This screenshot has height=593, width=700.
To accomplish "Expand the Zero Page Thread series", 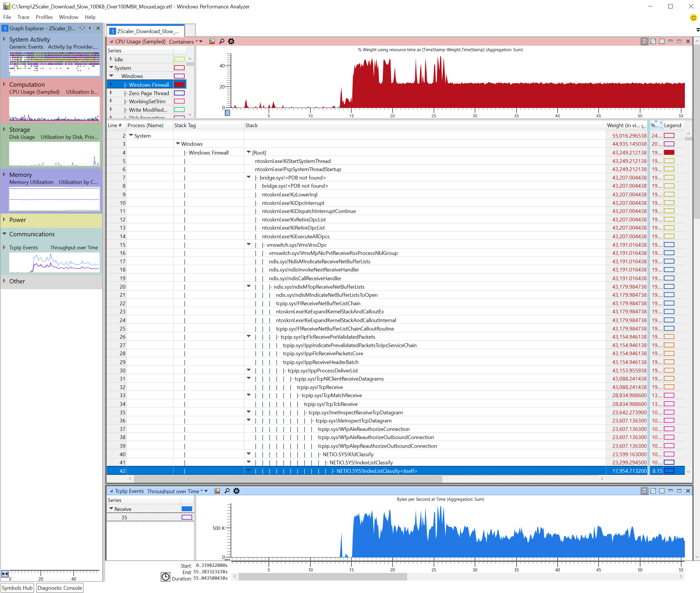I will pyautogui.click(x=111, y=93).
